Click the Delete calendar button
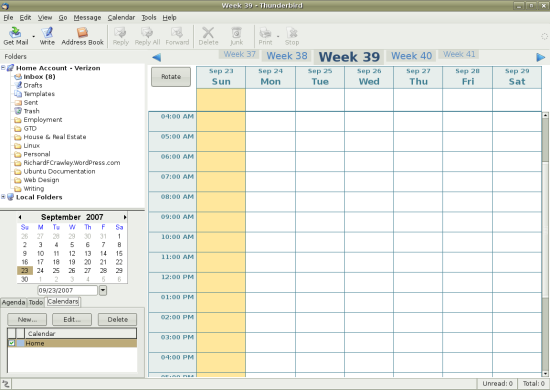This screenshot has width=550, height=390. click(x=118, y=320)
